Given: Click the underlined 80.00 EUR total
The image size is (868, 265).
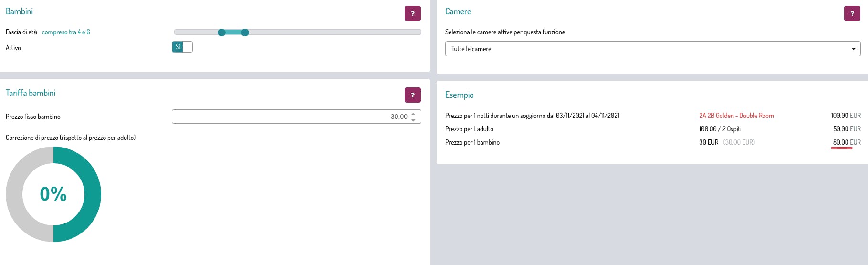Looking at the screenshot, I should (847, 142).
